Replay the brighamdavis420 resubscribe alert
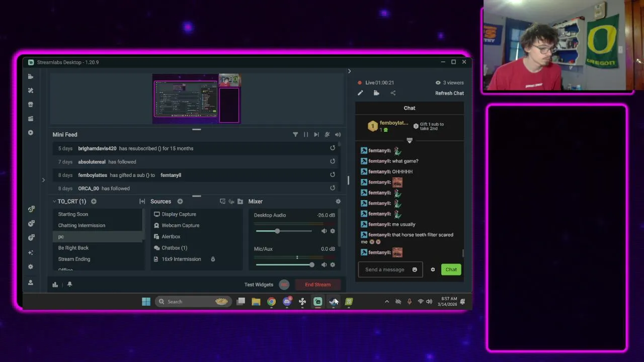 [333, 148]
